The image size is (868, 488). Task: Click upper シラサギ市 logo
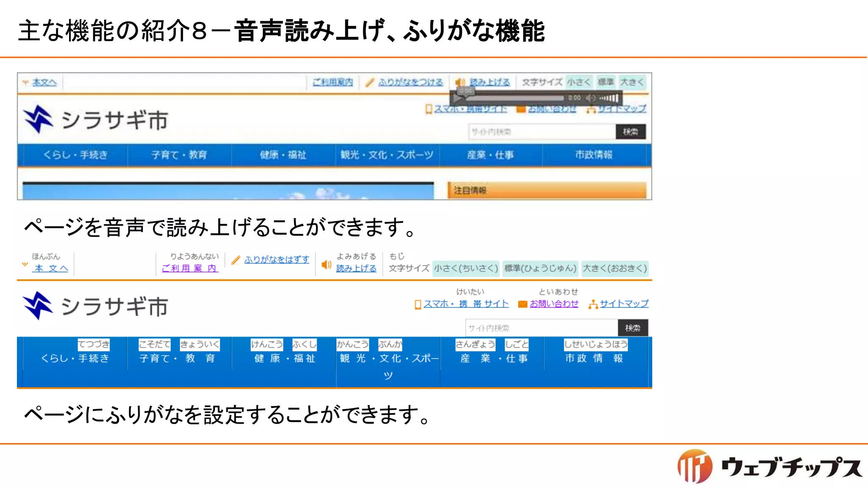tap(96, 119)
